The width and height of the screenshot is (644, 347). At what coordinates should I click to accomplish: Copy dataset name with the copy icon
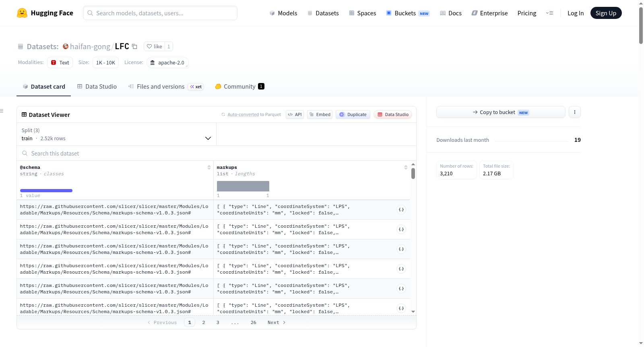[x=134, y=46]
